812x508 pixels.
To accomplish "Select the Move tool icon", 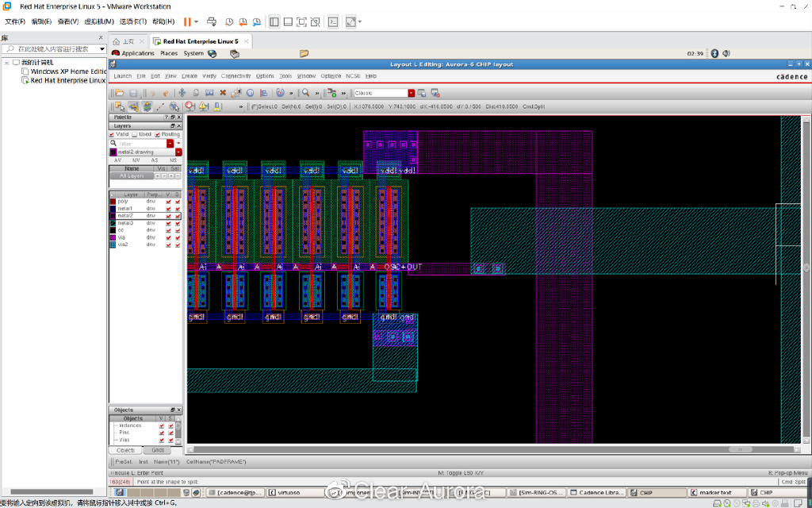I will (x=182, y=93).
